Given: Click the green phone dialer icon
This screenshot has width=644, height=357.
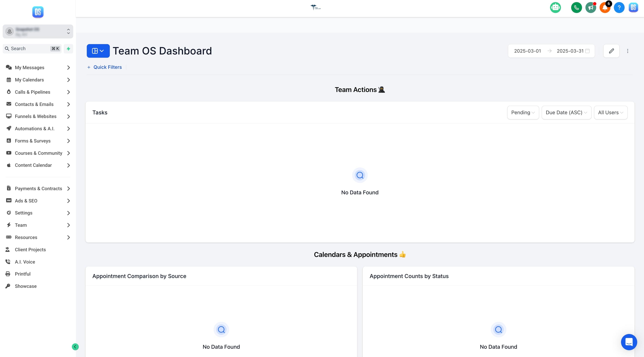Looking at the screenshot, I should [x=576, y=8].
